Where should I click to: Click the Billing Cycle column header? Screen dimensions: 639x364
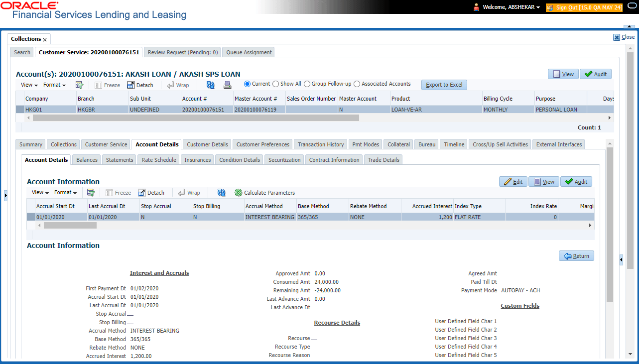click(x=508, y=99)
